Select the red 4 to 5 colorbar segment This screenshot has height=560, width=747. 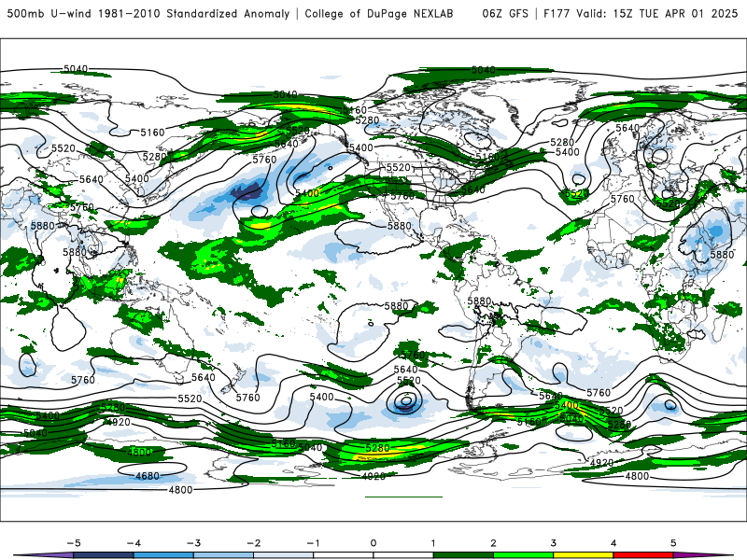pyautogui.click(x=643, y=555)
